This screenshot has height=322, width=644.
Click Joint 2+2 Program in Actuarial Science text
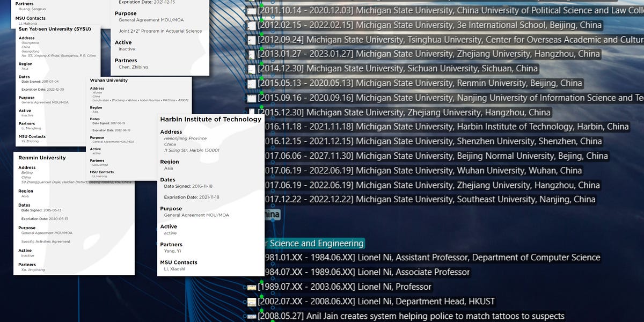point(160,31)
